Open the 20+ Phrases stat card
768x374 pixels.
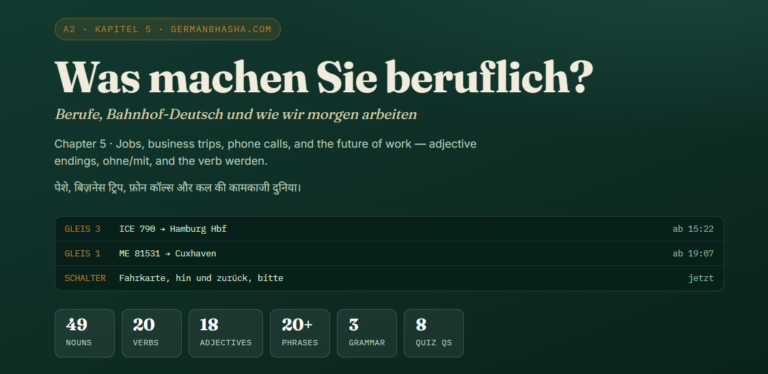pos(300,333)
